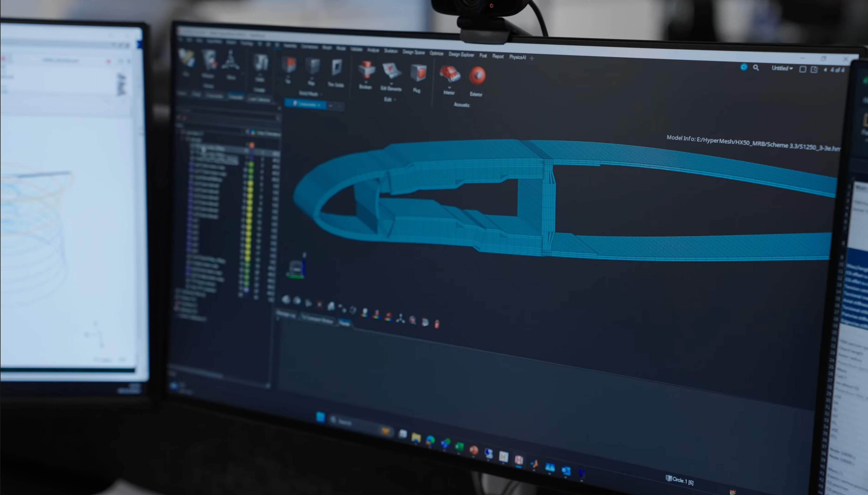Click the plus button to add ribbon

(x=532, y=58)
